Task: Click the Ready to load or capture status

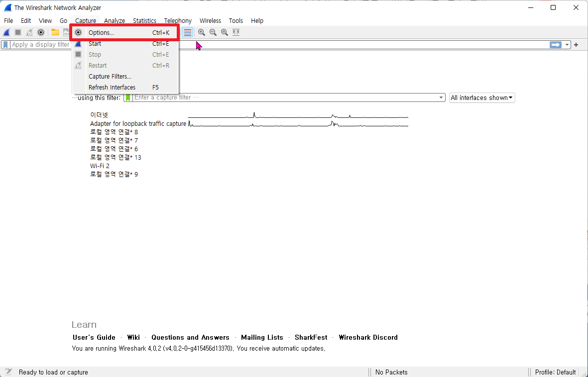Action: [x=53, y=372]
